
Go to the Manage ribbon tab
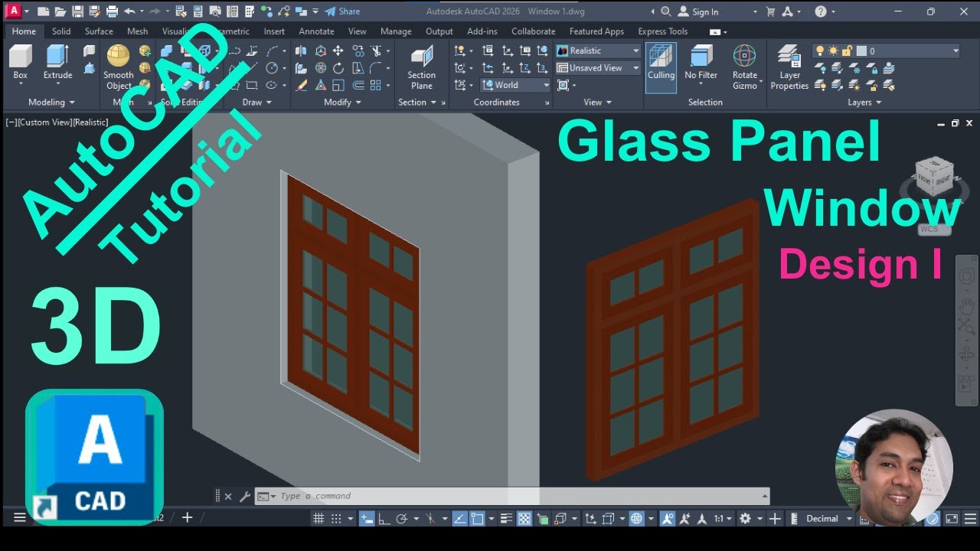click(x=396, y=31)
